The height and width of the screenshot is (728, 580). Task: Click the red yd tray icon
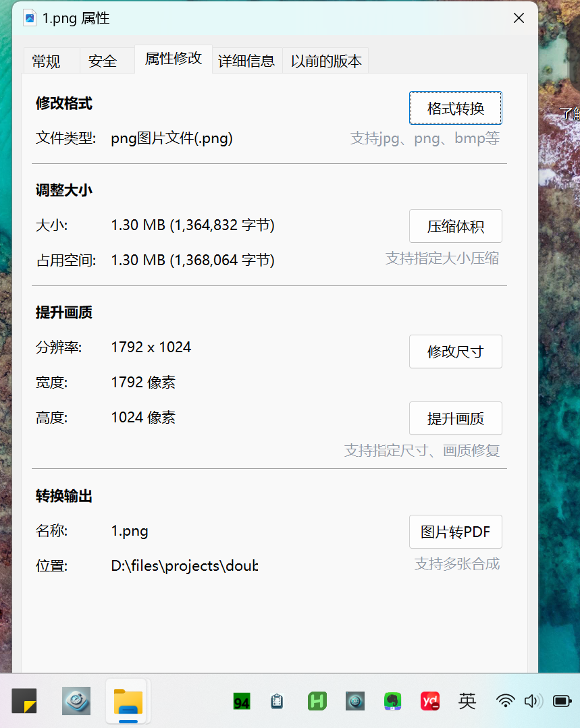(430, 702)
